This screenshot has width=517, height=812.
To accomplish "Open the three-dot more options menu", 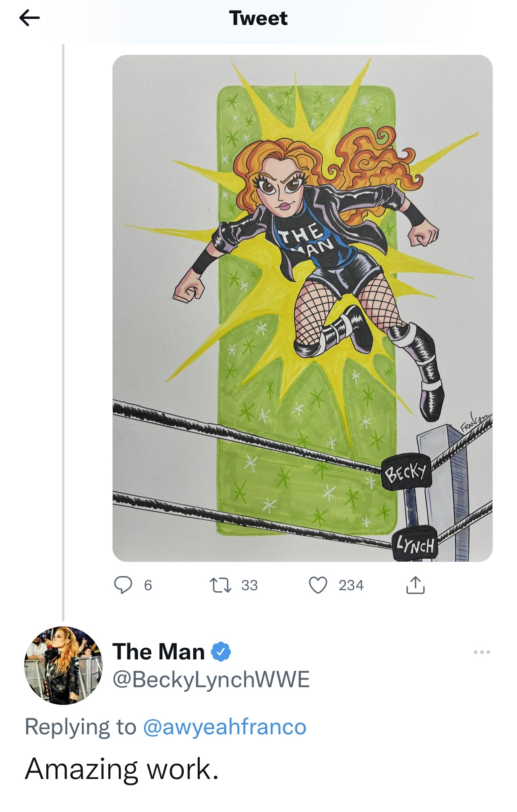I will click(x=482, y=652).
